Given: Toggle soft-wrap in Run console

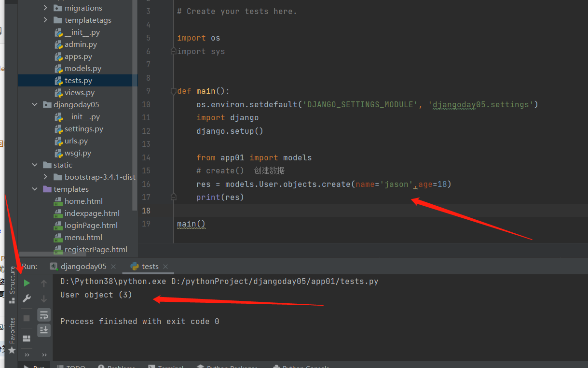Looking at the screenshot, I should coord(44,315).
